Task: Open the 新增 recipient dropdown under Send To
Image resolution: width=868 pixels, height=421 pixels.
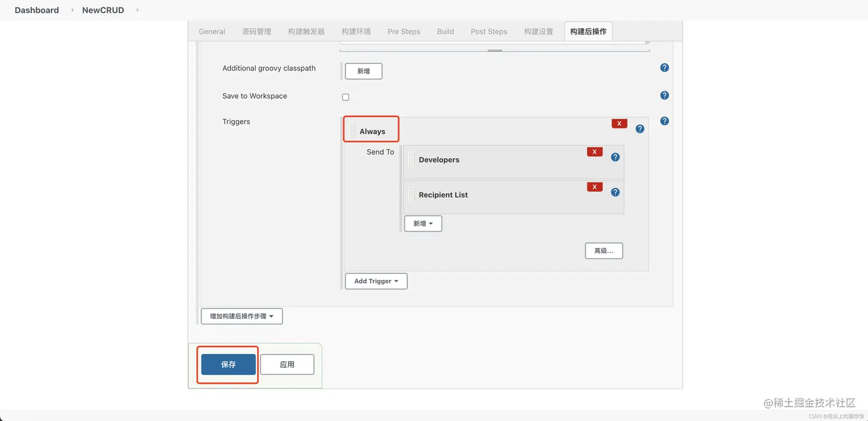Action: click(x=423, y=224)
